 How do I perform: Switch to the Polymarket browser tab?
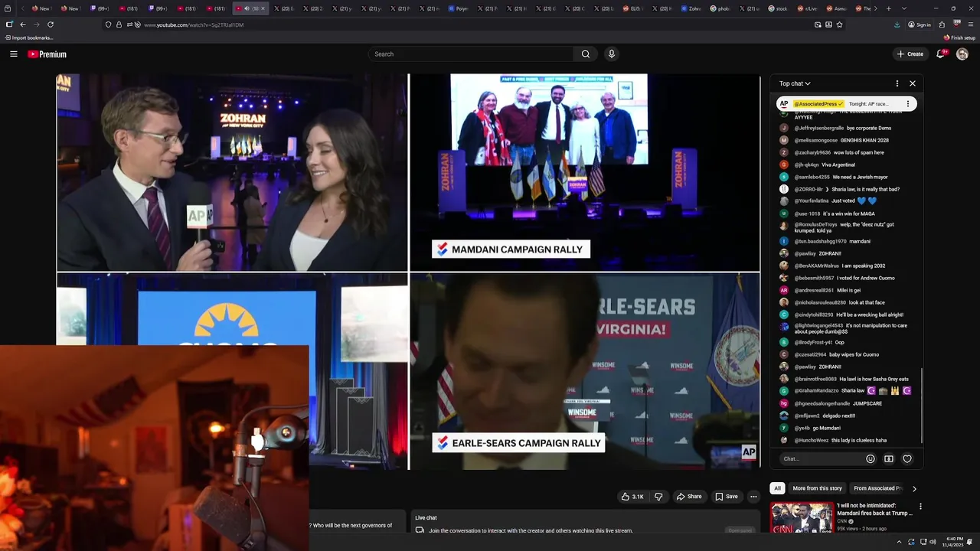point(459,8)
